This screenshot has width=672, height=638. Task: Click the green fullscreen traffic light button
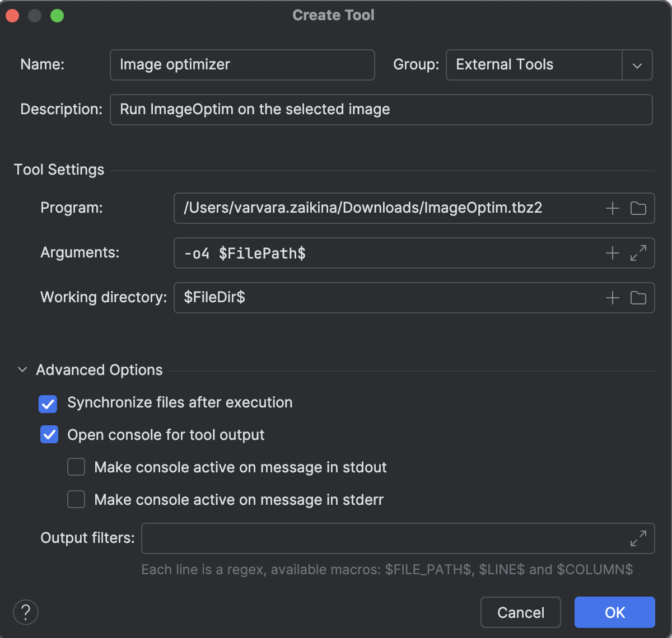pyautogui.click(x=56, y=15)
